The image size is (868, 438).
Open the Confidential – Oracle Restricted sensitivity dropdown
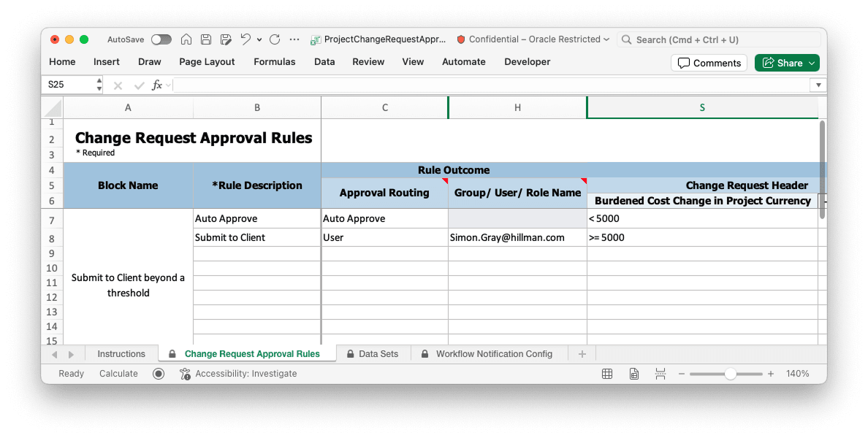coord(533,39)
